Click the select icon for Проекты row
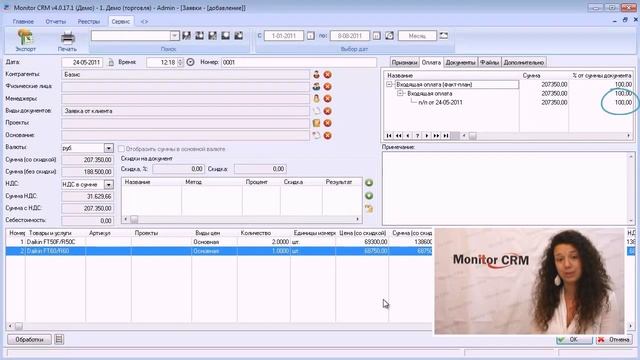Image resolution: width=640 pixels, height=360 pixels. click(316, 123)
